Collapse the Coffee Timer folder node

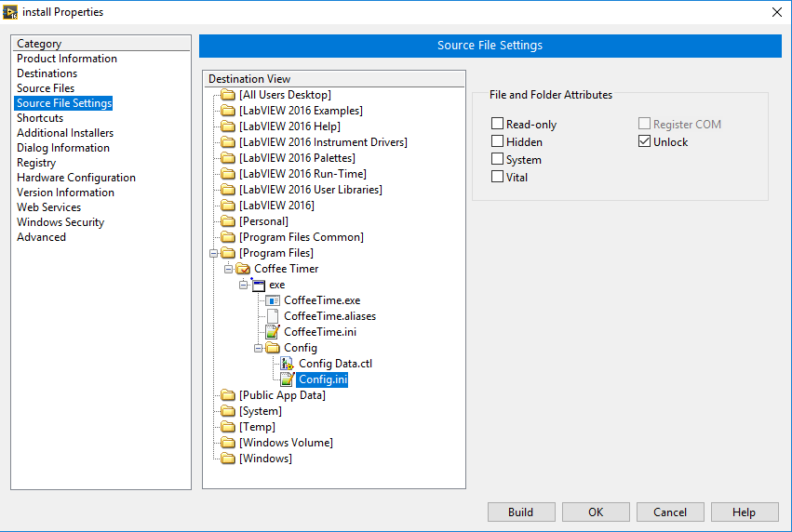tap(229, 269)
